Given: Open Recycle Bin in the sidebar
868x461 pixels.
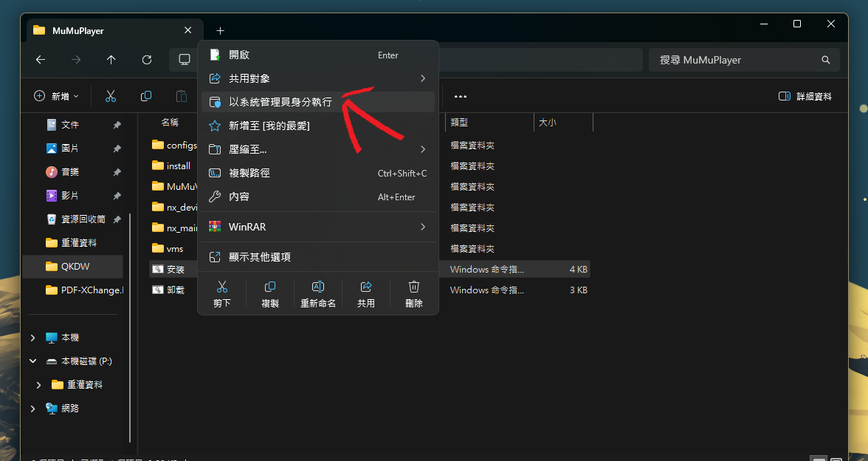Looking at the screenshot, I should (x=83, y=219).
